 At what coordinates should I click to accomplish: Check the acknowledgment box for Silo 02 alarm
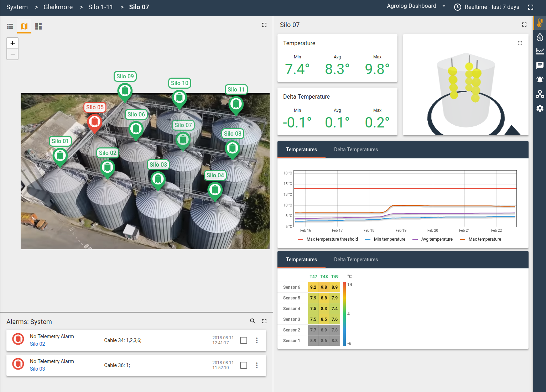[244, 340]
